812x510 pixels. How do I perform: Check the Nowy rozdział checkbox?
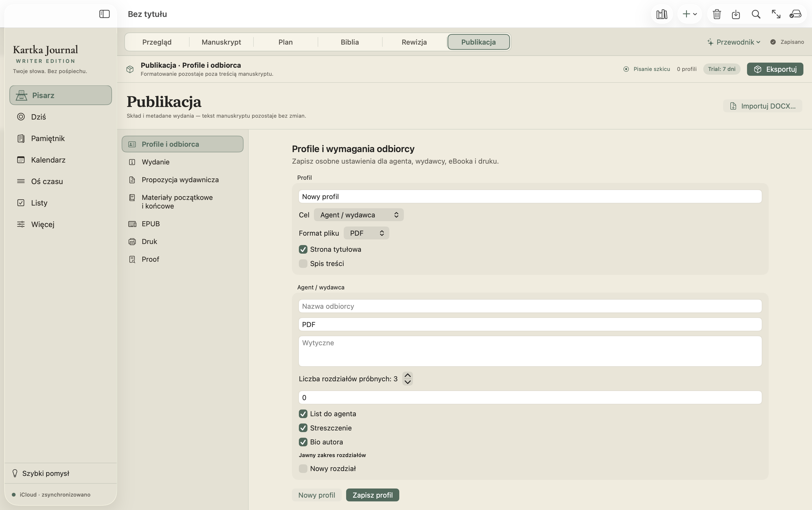coord(303,469)
